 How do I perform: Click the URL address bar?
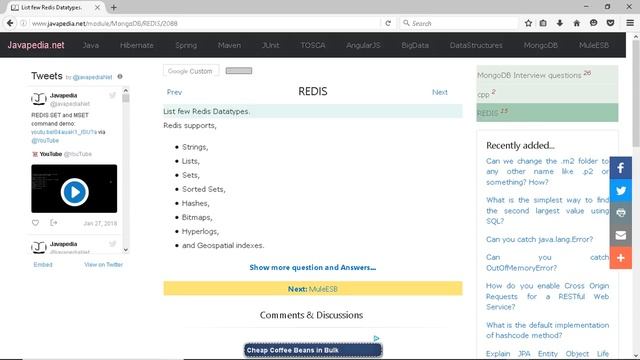click(x=204, y=23)
